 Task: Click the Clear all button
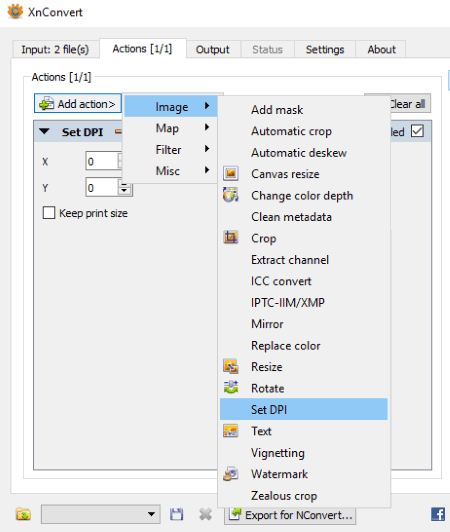pos(407,103)
